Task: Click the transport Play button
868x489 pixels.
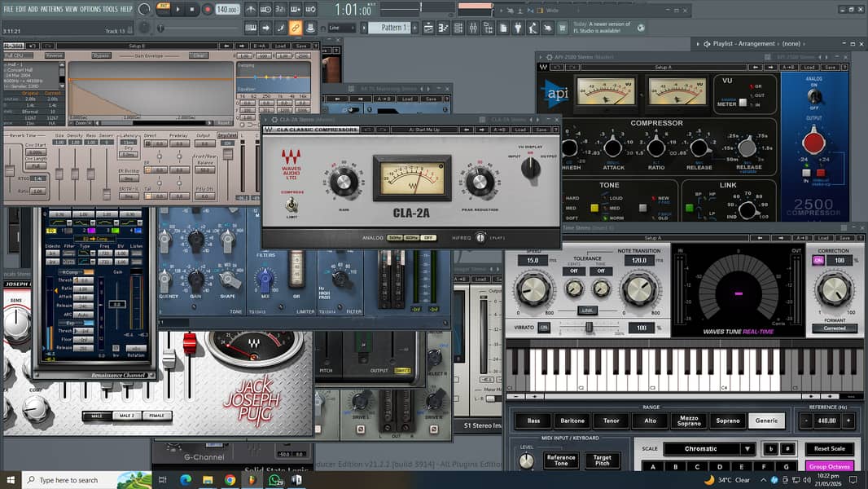Action: click(178, 10)
